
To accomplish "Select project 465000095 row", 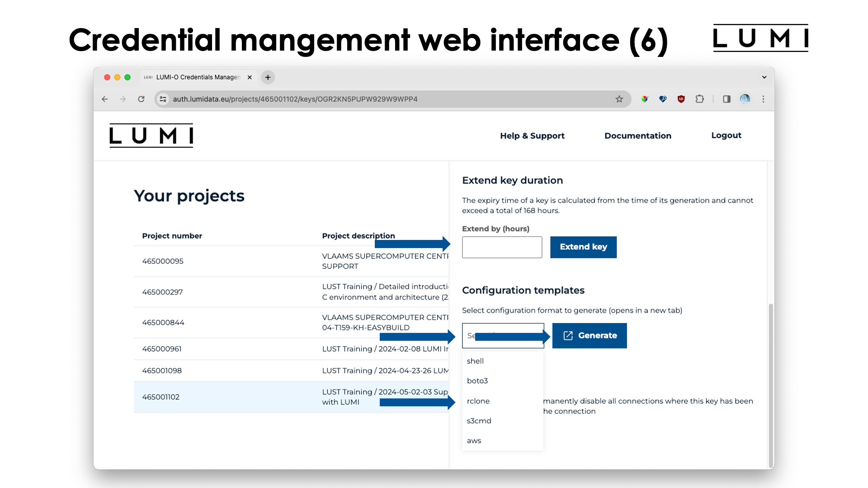I will [x=291, y=261].
